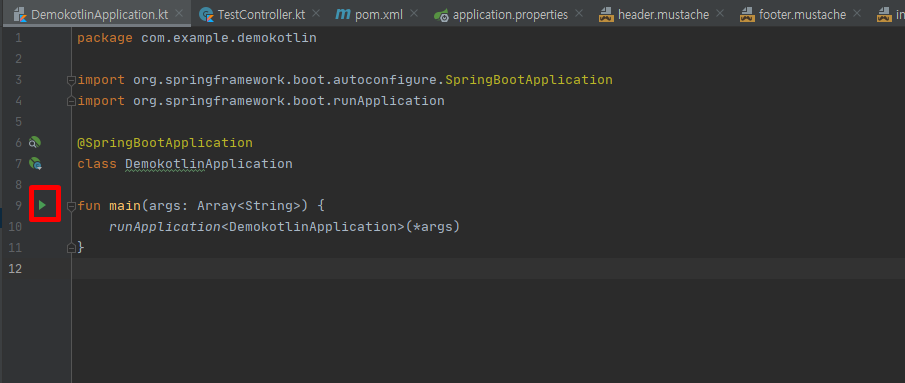Click SpringBootApplication in import line 3
This screenshot has width=905, height=383.
[529, 80]
